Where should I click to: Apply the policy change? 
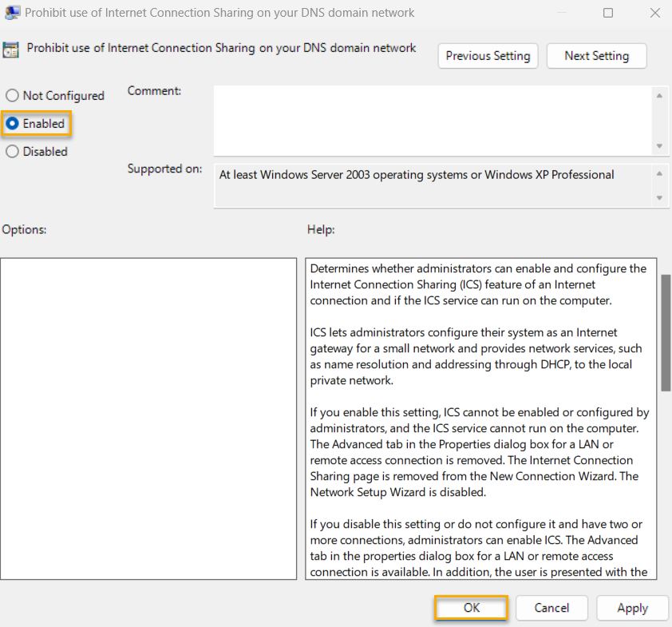[x=632, y=608]
